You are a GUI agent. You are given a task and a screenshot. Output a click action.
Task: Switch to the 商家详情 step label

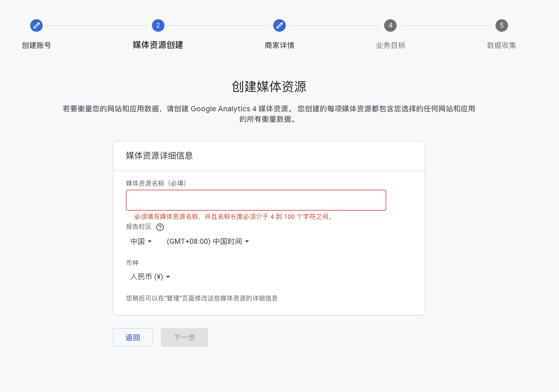click(x=279, y=45)
